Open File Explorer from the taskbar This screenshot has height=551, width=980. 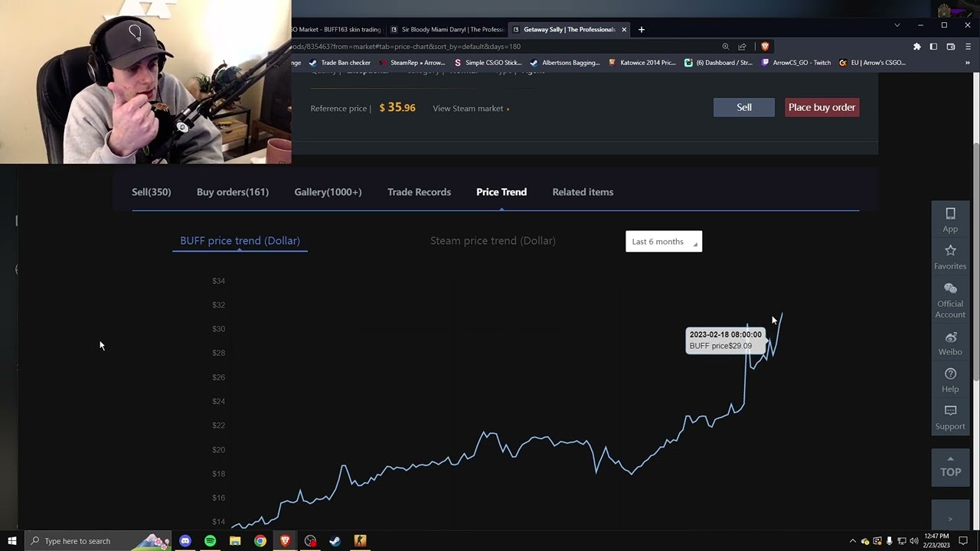235,541
